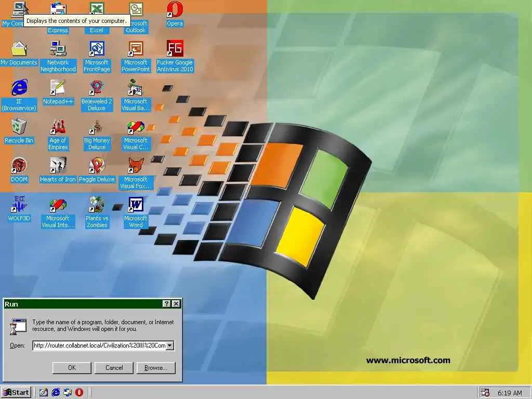
Task: Close the Run dialog with X button
Action: (176, 303)
